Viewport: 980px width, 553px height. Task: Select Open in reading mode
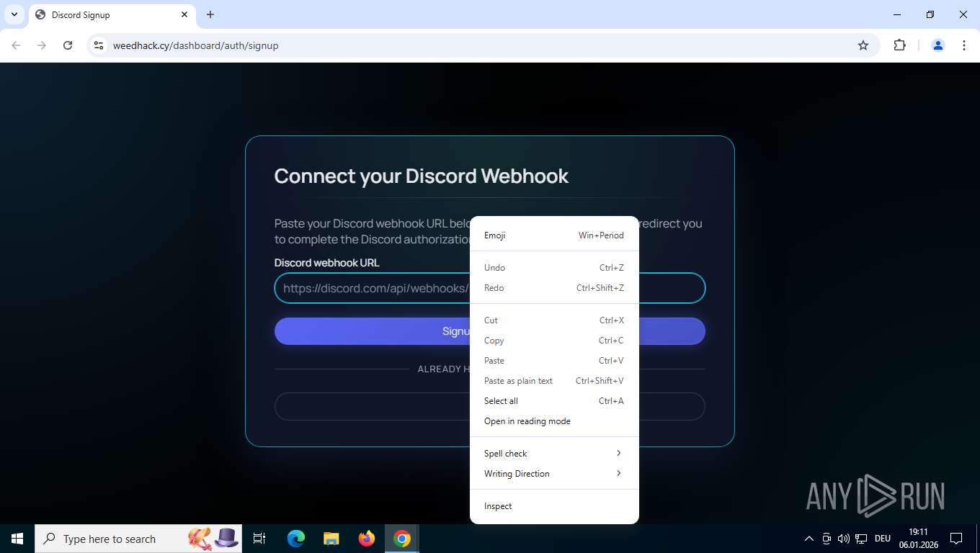pyautogui.click(x=554, y=421)
